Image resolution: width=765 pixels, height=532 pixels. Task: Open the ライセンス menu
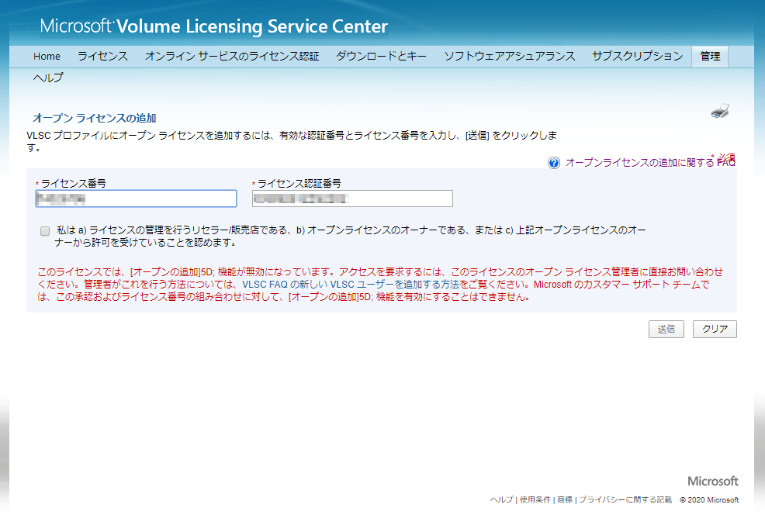[102, 57]
